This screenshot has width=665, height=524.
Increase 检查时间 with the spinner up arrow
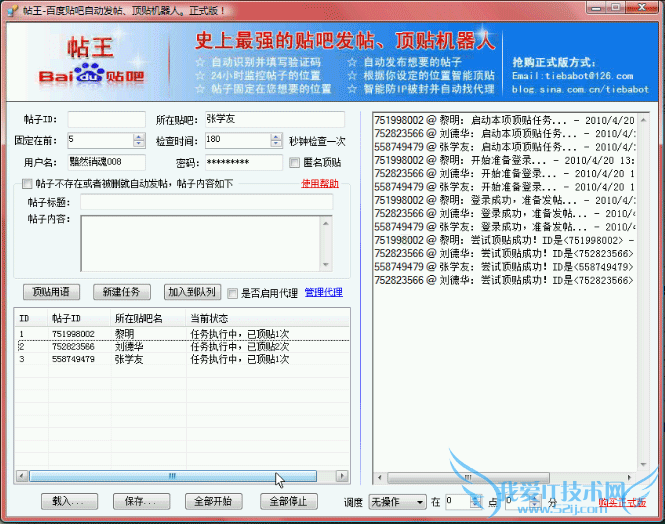(276, 137)
